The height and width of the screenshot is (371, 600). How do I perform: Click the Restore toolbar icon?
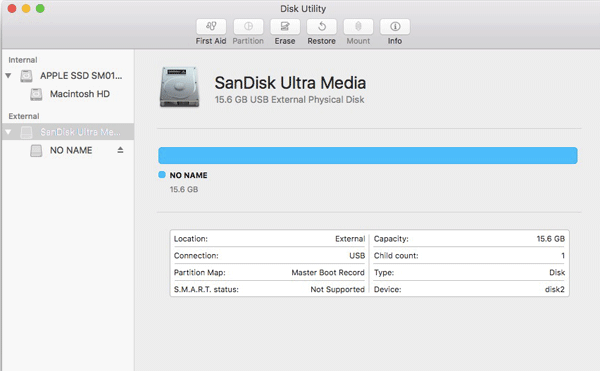coord(321,27)
